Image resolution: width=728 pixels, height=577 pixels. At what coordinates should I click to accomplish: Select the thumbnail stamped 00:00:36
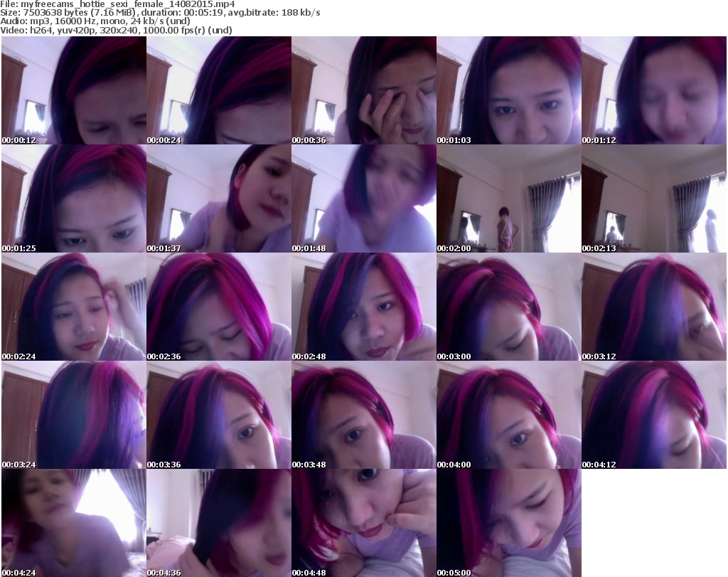(364, 90)
